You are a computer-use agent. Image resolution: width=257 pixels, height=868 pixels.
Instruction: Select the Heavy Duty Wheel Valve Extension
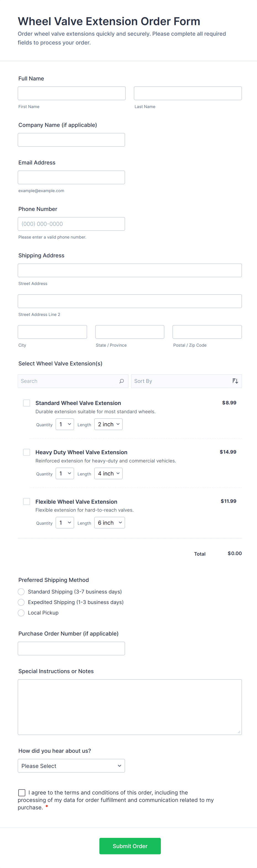tap(27, 452)
